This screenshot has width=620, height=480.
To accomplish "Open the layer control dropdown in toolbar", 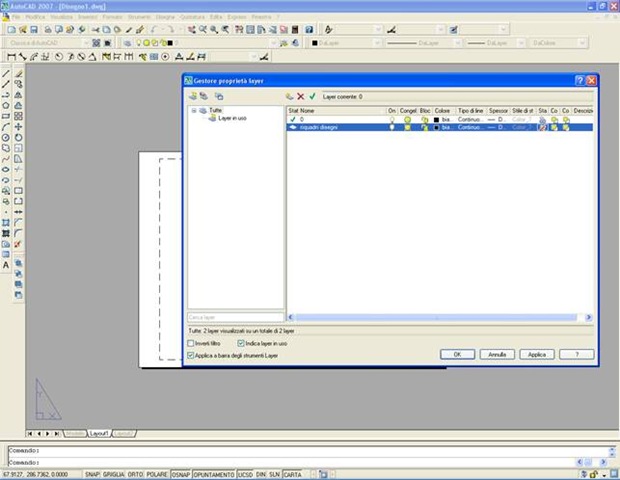I will [x=273, y=43].
